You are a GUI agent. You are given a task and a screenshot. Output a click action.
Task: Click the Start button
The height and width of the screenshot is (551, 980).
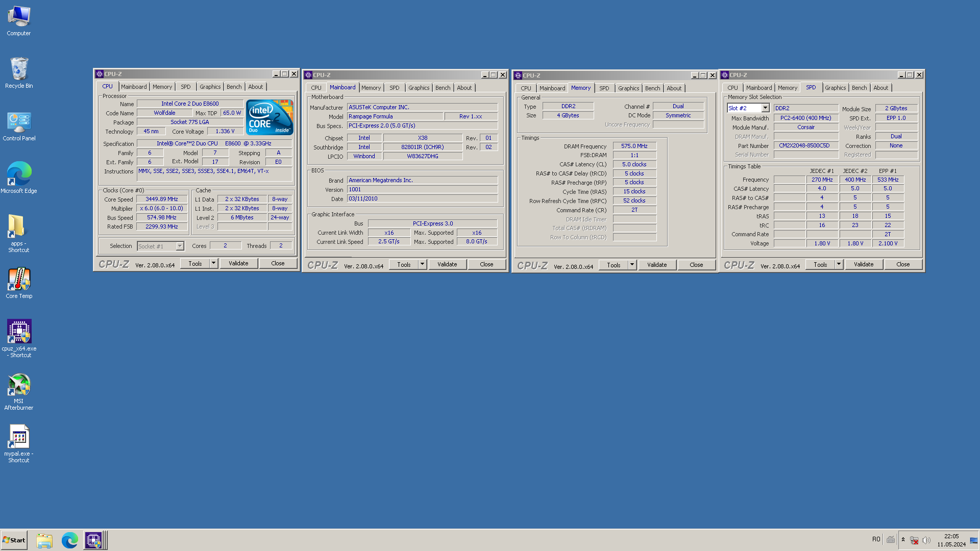(x=14, y=540)
